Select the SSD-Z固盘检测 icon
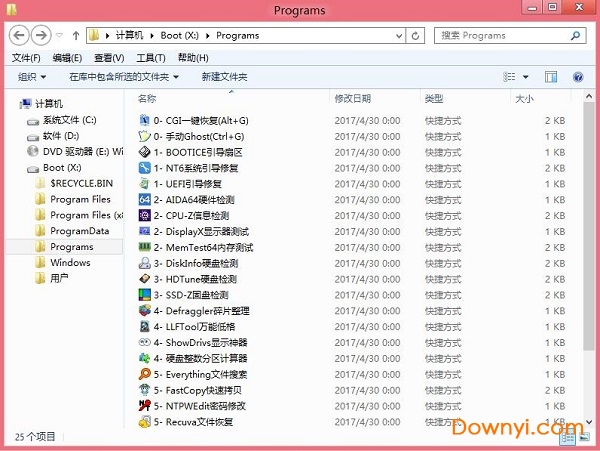The image size is (600, 451). point(144,295)
